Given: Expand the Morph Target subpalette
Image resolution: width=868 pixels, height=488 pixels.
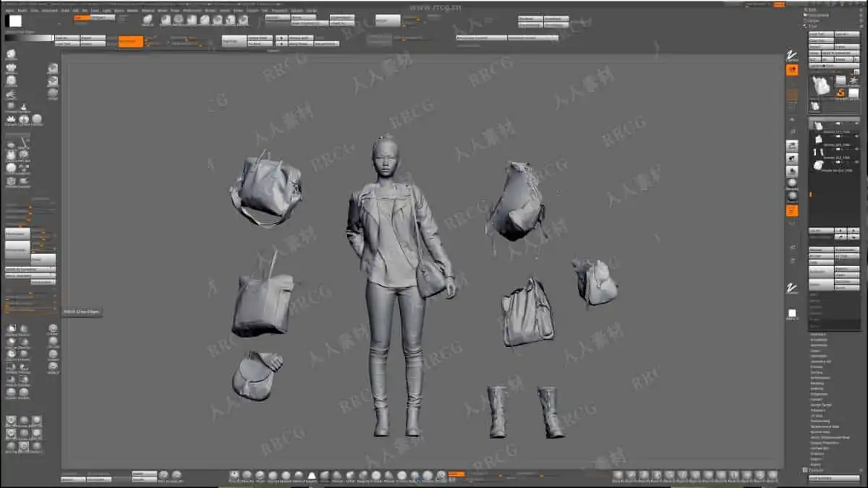Looking at the screenshot, I should (x=820, y=405).
